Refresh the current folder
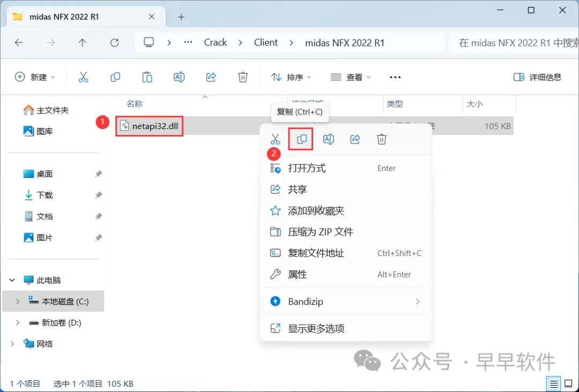This screenshot has height=392, width=579. [x=115, y=43]
